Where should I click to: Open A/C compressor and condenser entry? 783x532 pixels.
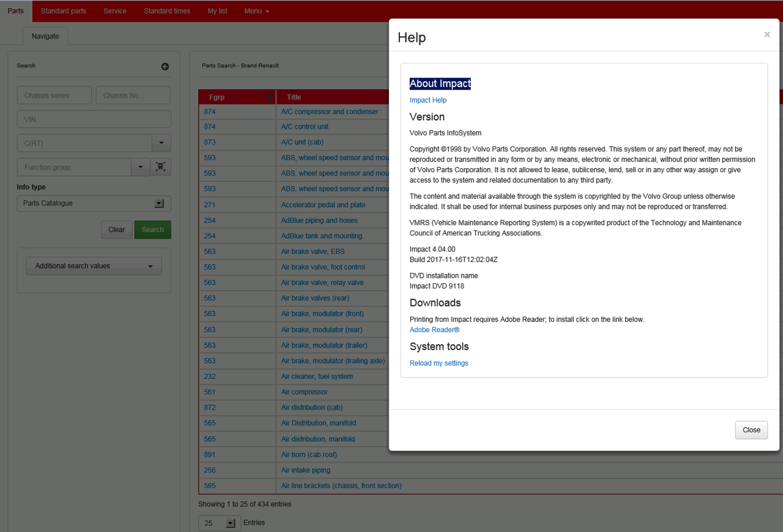click(x=330, y=112)
